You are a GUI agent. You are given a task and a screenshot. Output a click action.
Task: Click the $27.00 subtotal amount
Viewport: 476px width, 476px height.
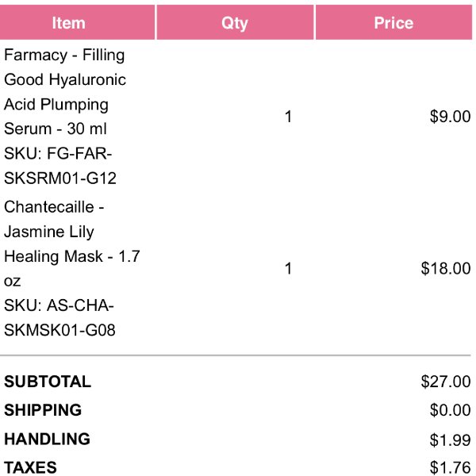446,382
